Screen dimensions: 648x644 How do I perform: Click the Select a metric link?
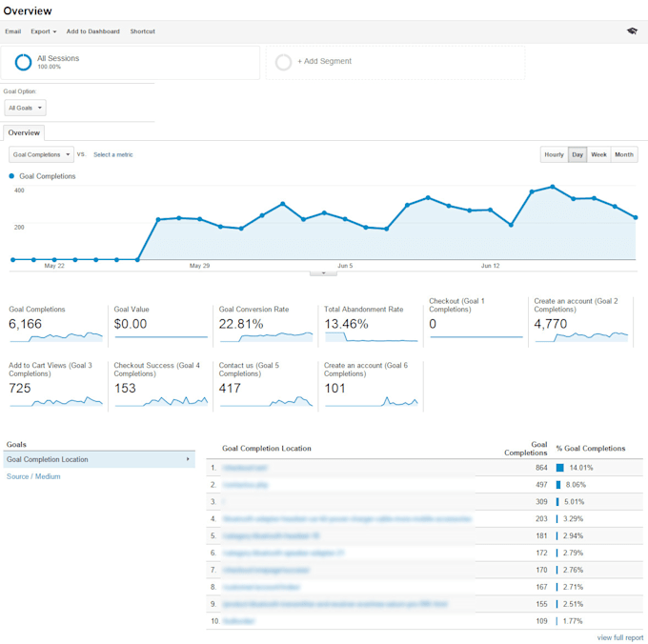point(113,154)
